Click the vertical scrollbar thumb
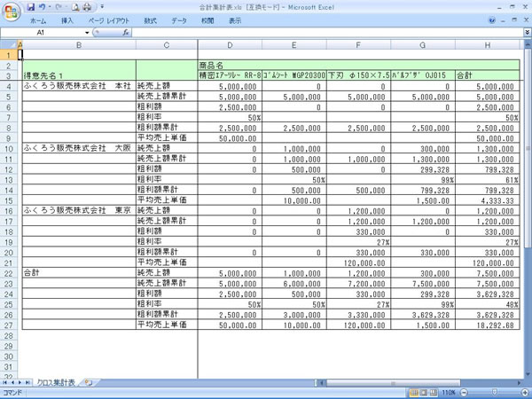The width and height of the screenshot is (532, 399). coord(528,148)
